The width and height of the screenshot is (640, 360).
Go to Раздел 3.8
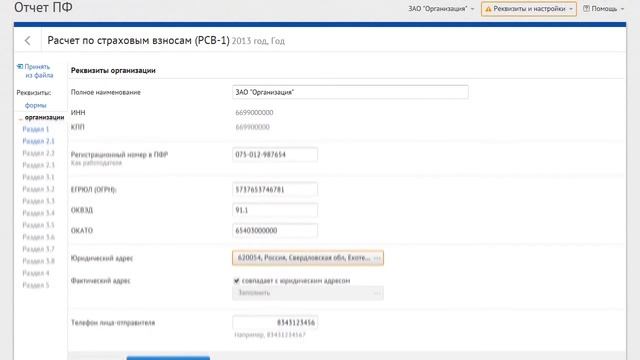pyautogui.click(x=38, y=261)
